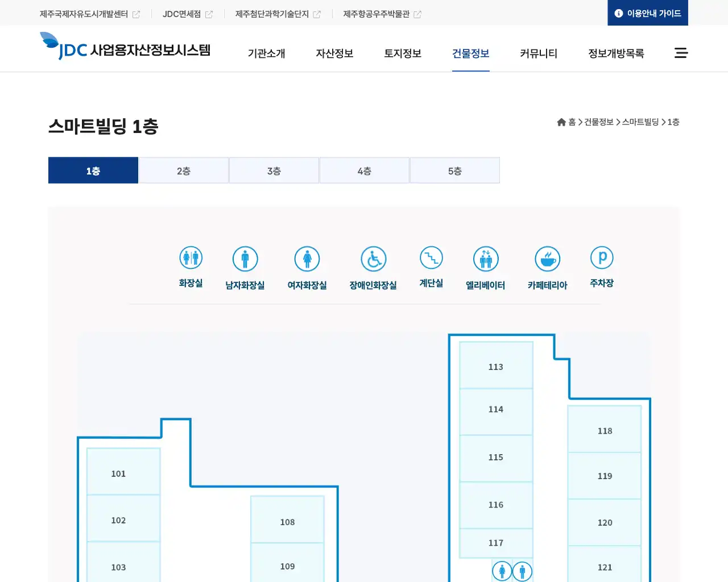Image resolution: width=728 pixels, height=582 pixels.
Task: Select room 102 on the floor plan
Action: (123, 518)
